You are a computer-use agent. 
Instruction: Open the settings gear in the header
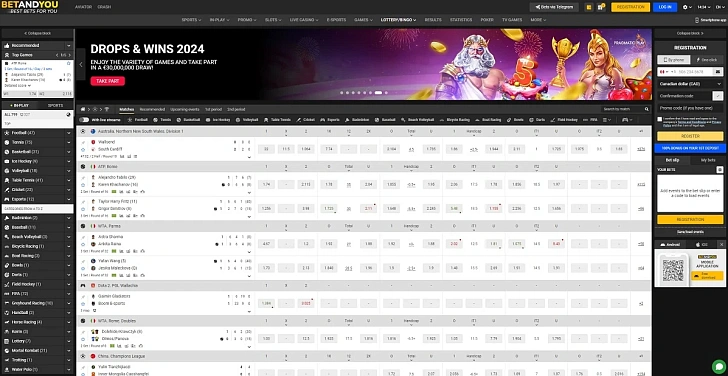pos(686,7)
